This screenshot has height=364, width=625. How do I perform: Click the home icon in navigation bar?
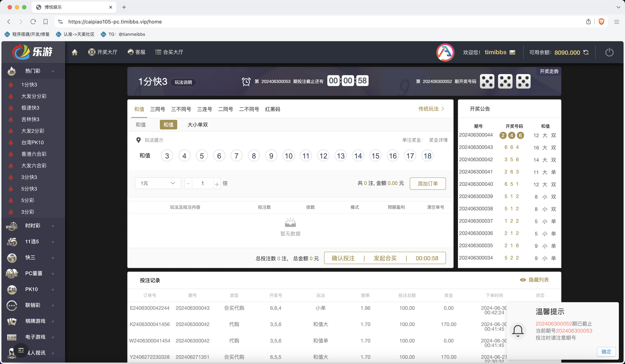[75, 52]
